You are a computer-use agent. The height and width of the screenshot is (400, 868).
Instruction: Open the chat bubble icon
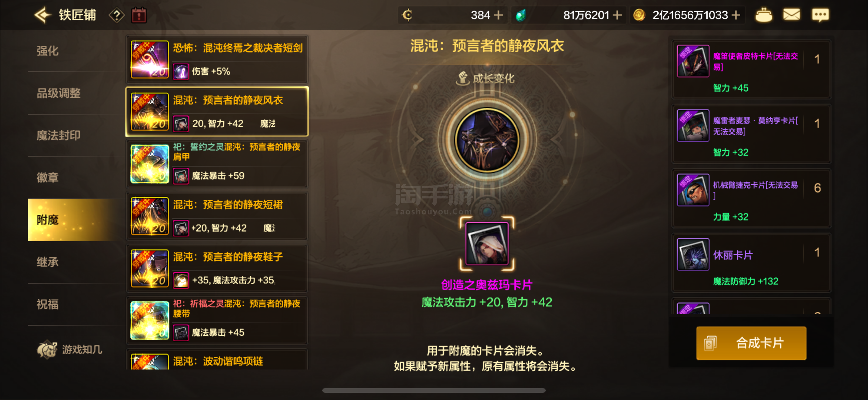pos(820,15)
